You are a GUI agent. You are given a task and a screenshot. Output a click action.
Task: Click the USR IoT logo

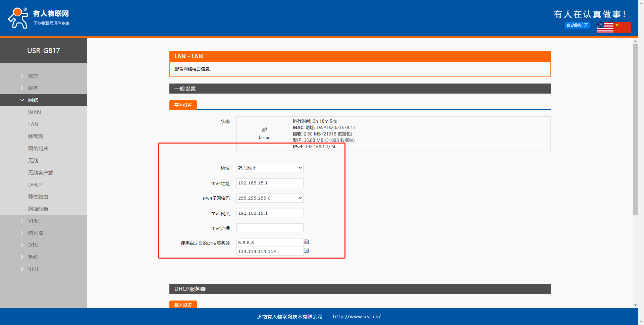pos(39,18)
